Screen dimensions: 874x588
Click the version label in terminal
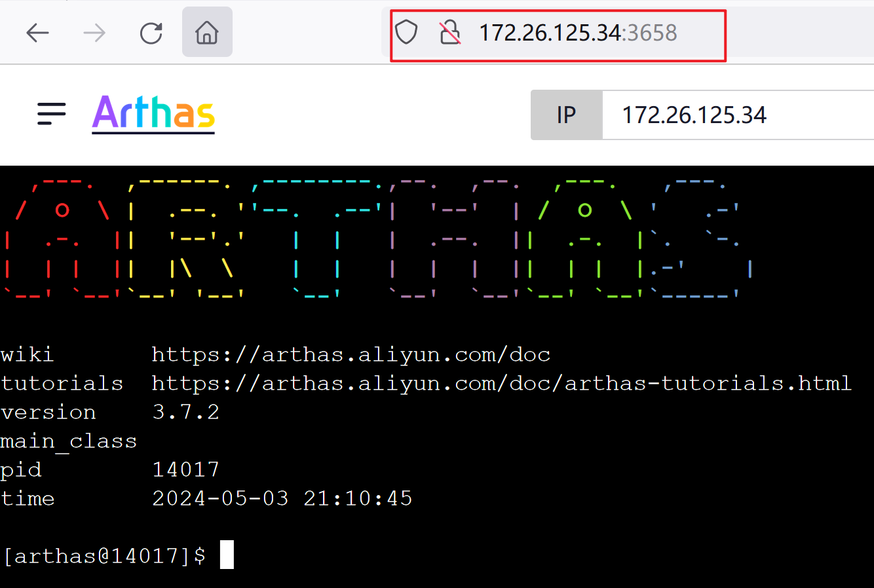[48, 412]
